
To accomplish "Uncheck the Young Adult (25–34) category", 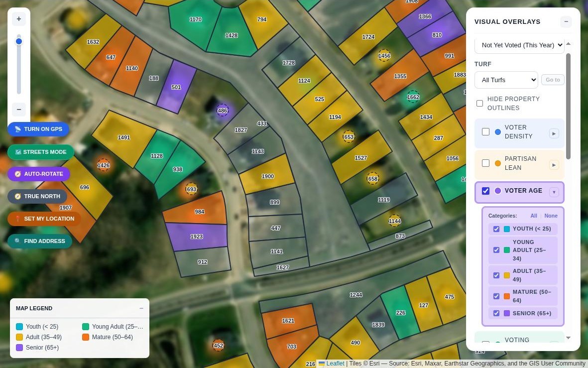I will coord(496,250).
